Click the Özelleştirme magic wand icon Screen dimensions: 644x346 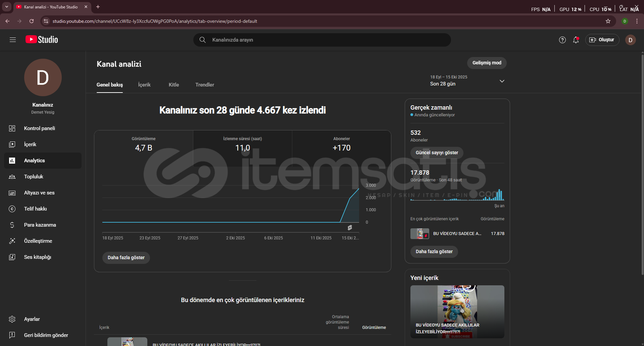(12, 241)
